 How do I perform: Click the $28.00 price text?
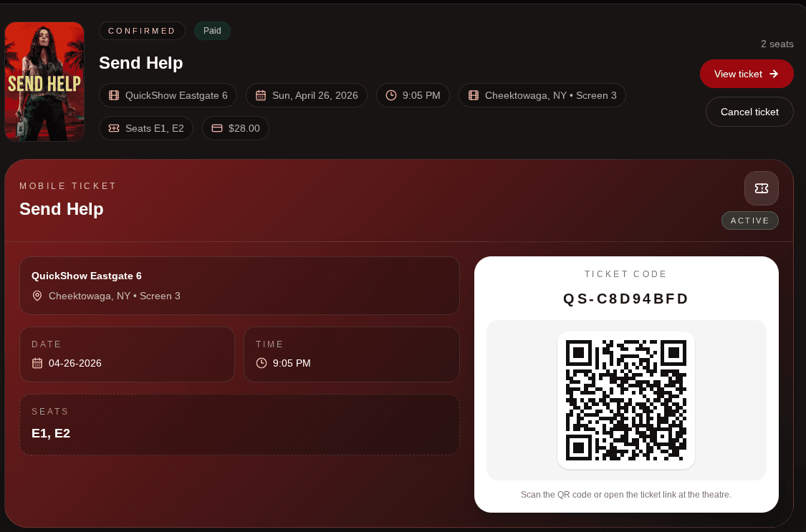click(x=244, y=128)
